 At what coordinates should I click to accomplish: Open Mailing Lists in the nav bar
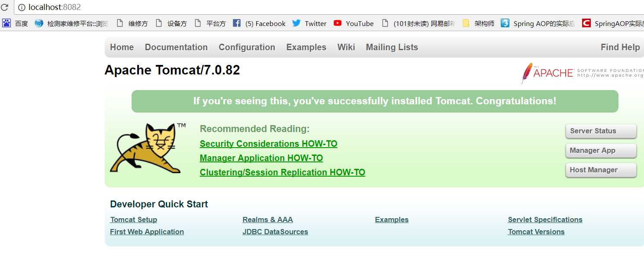tap(392, 47)
